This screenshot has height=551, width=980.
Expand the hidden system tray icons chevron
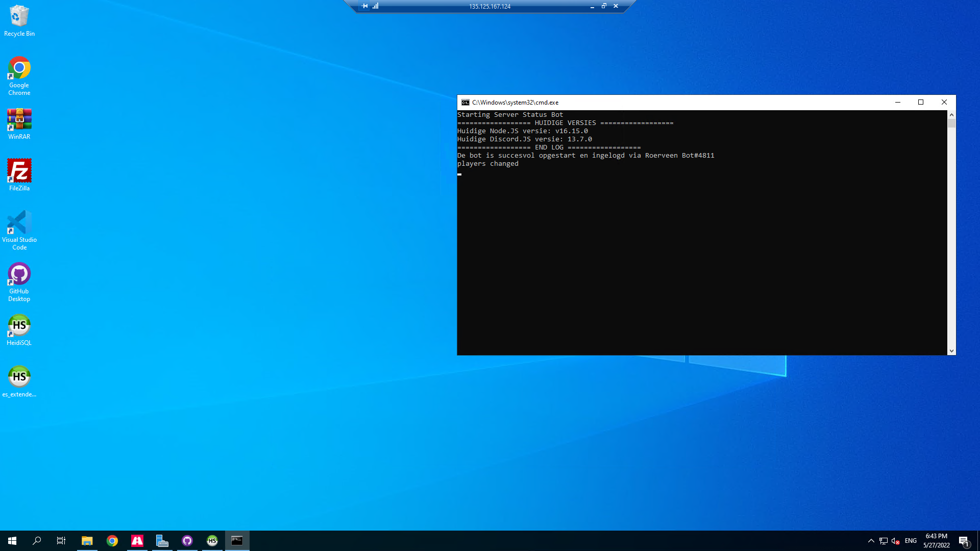click(871, 541)
